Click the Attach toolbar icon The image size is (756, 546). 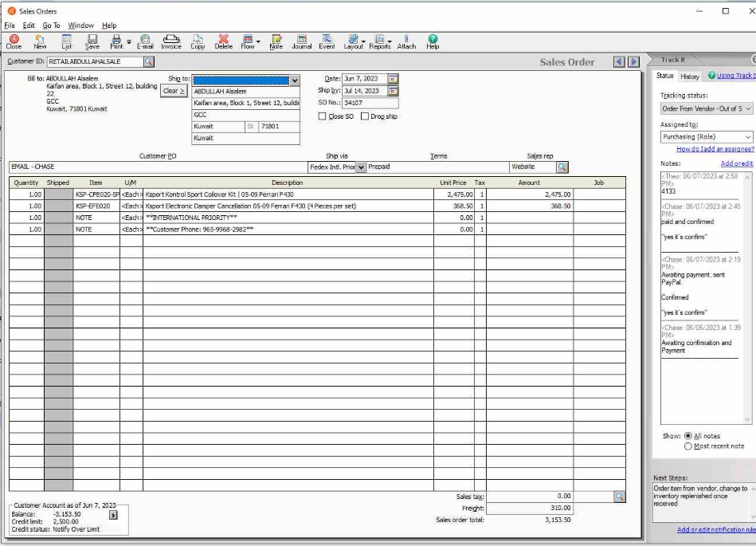pos(406,42)
